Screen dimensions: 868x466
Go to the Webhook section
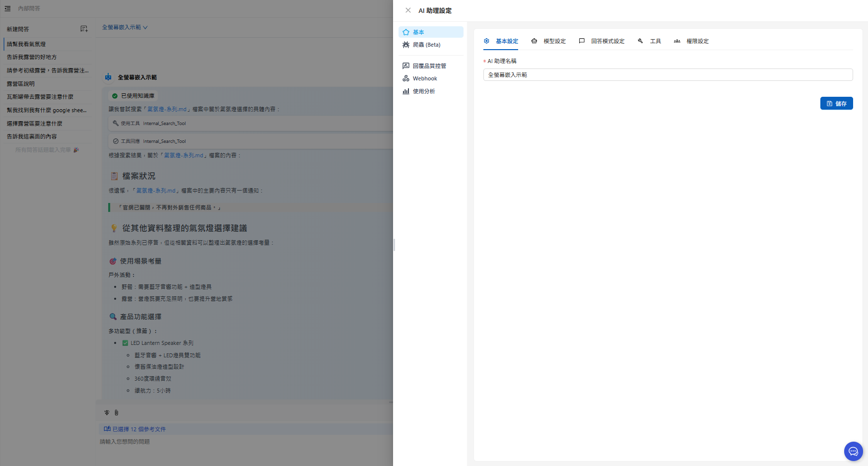[425, 78]
